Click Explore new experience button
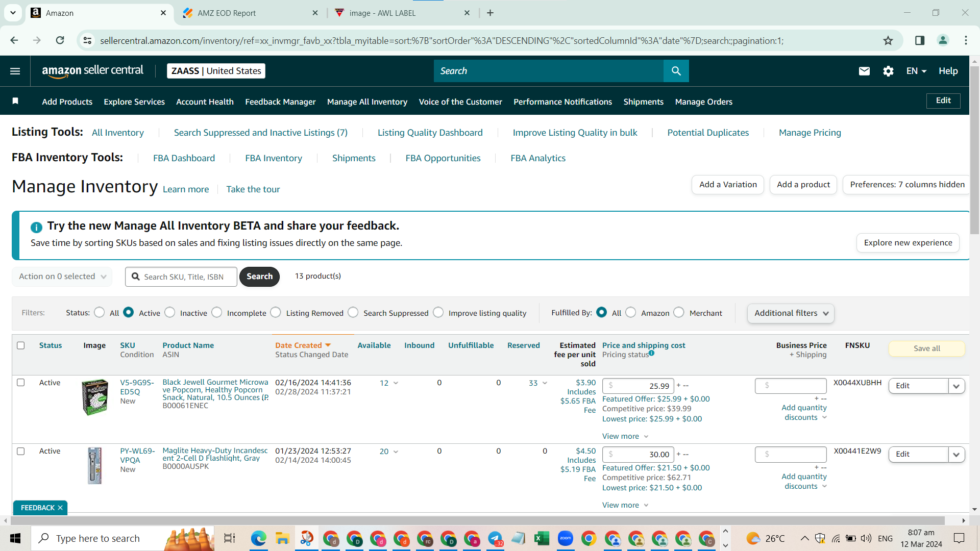 point(908,243)
